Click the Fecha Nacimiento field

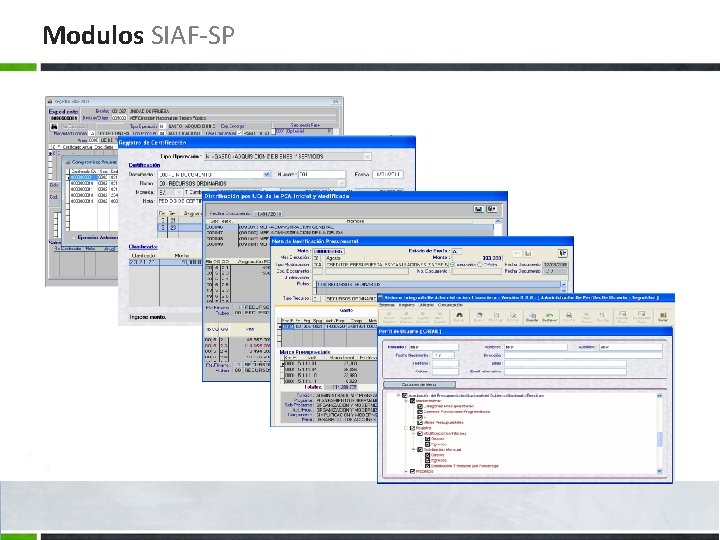pyautogui.click(x=443, y=355)
